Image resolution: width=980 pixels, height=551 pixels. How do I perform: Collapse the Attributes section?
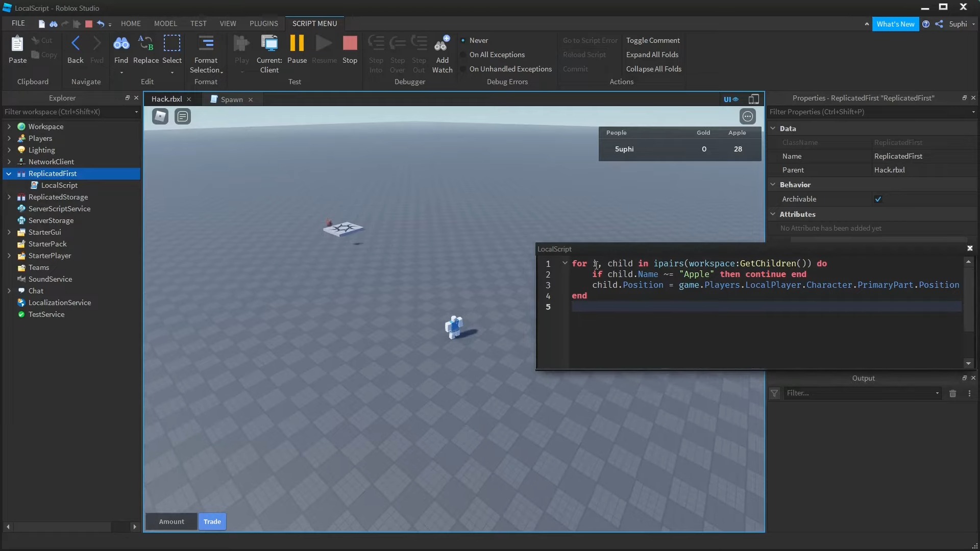(x=773, y=214)
